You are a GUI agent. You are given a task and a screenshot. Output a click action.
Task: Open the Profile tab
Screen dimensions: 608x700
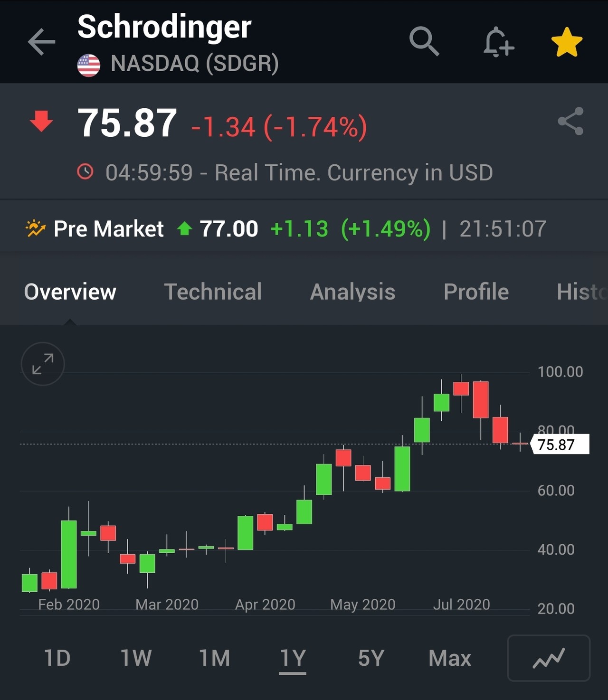tap(476, 292)
